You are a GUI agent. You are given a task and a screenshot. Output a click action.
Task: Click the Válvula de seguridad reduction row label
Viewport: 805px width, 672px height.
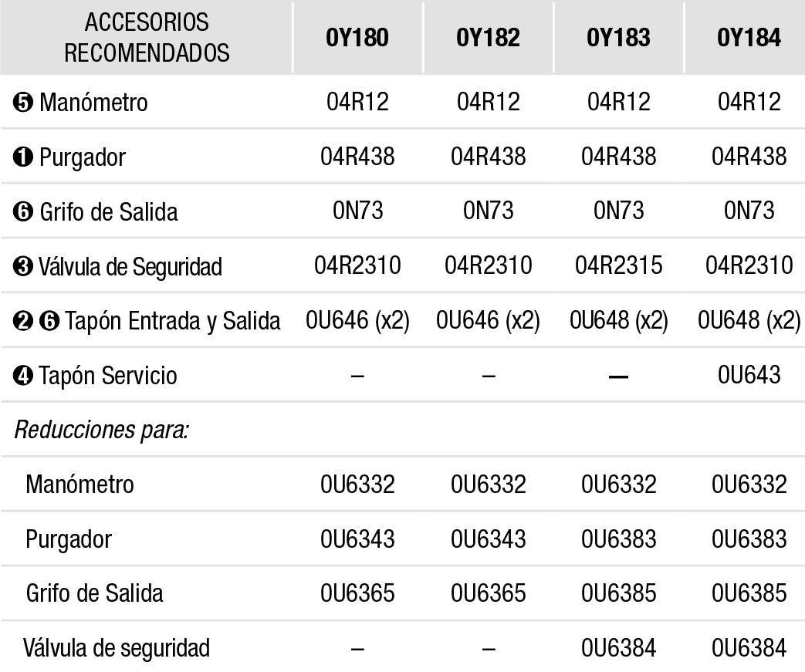(x=117, y=648)
